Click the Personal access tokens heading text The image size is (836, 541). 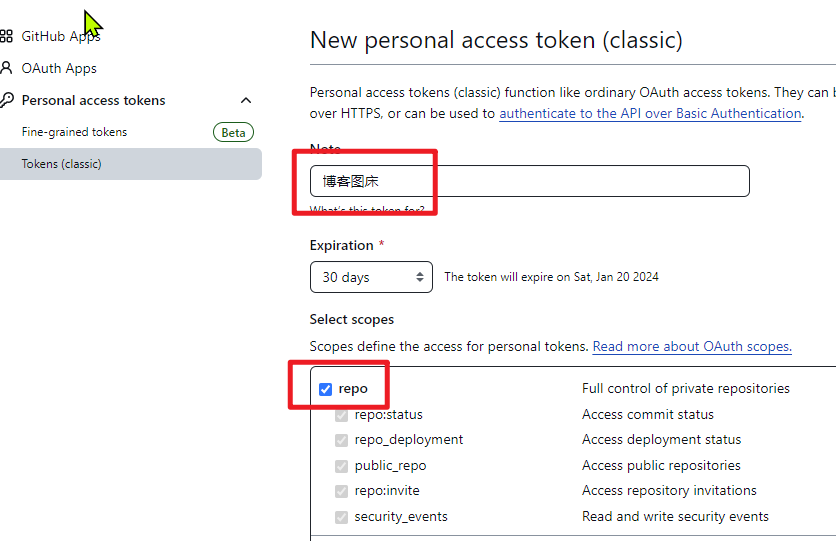93,100
